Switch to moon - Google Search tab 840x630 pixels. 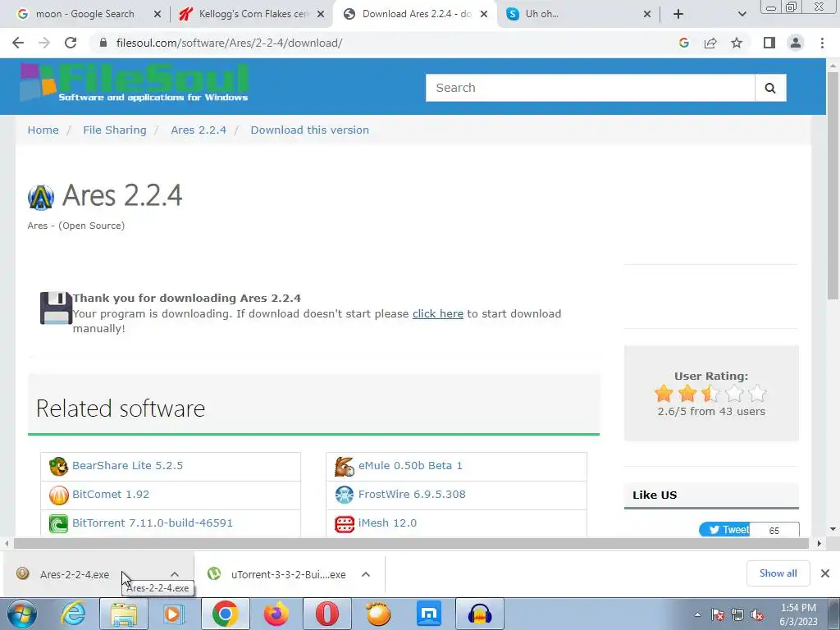pyautogui.click(x=84, y=14)
